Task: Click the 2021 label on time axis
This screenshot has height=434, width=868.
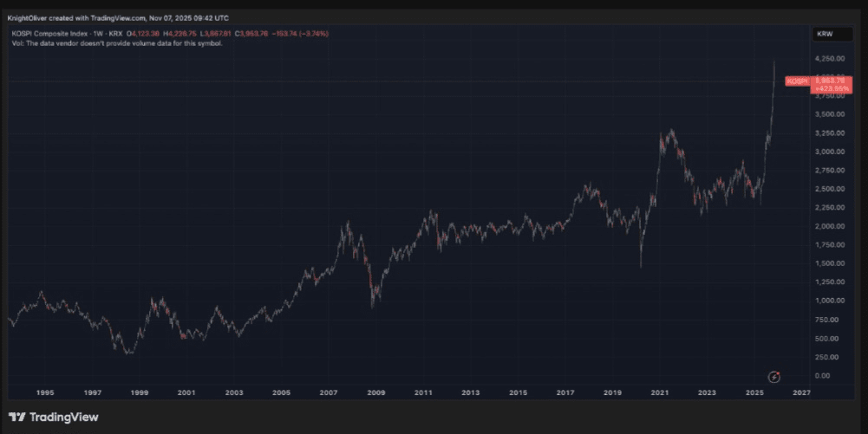Action: click(660, 392)
